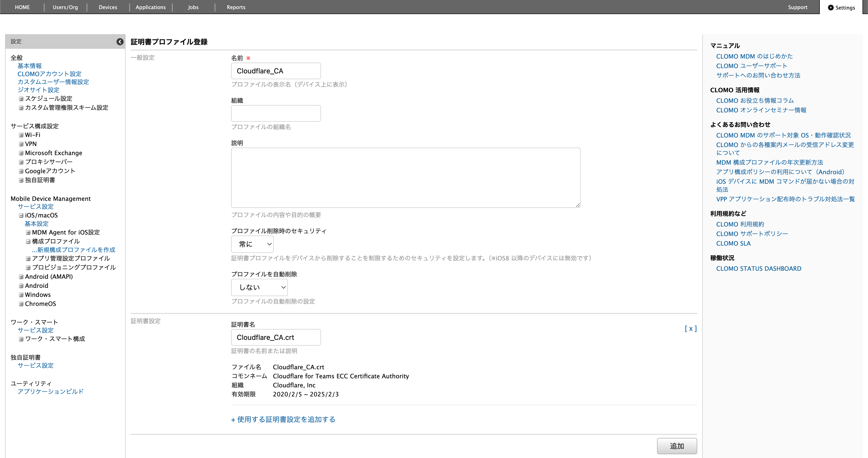Open CLOMO STATUS DASHBOARD link
Viewport: 868px width, 458px height.
click(758, 268)
